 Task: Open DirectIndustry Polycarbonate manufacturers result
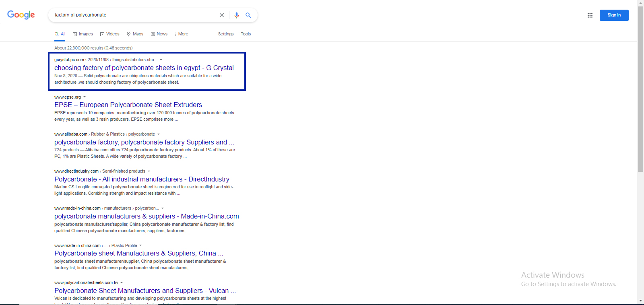(142, 179)
